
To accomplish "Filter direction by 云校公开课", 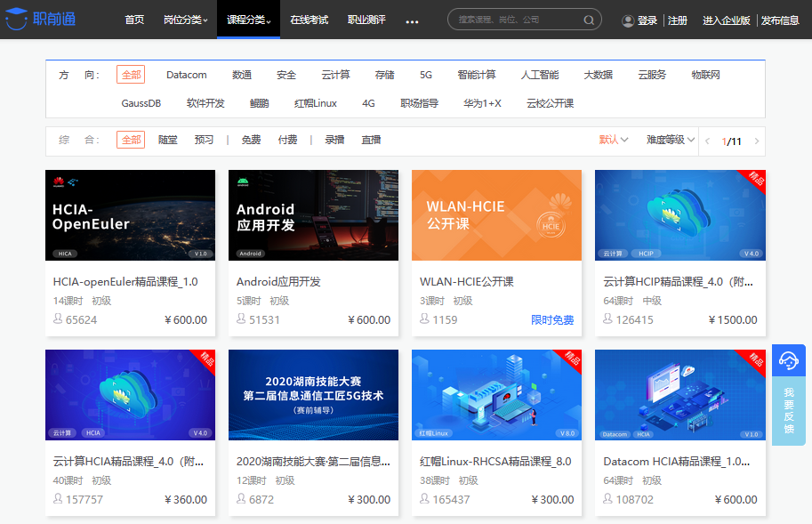I will click(550, 103).
